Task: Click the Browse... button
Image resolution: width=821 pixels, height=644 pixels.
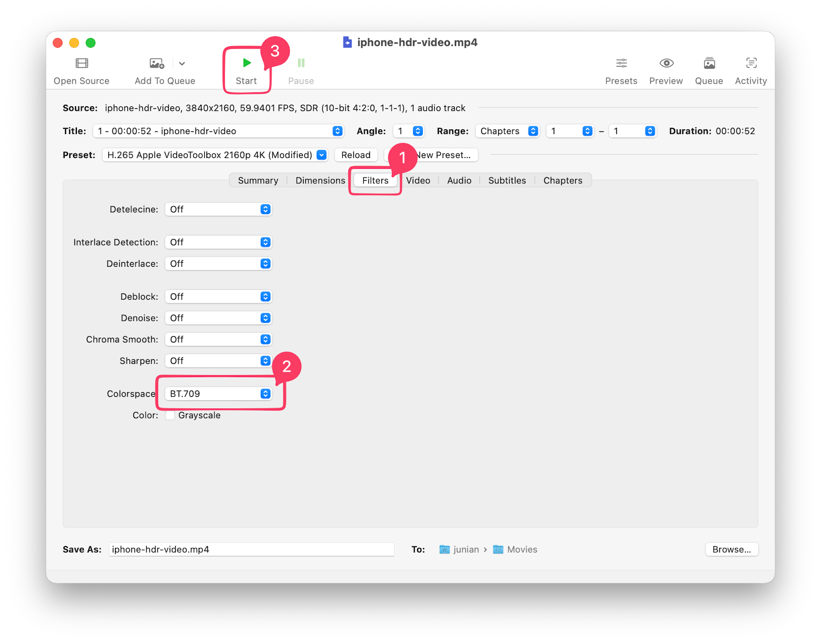Action: [x=732, y=550]
